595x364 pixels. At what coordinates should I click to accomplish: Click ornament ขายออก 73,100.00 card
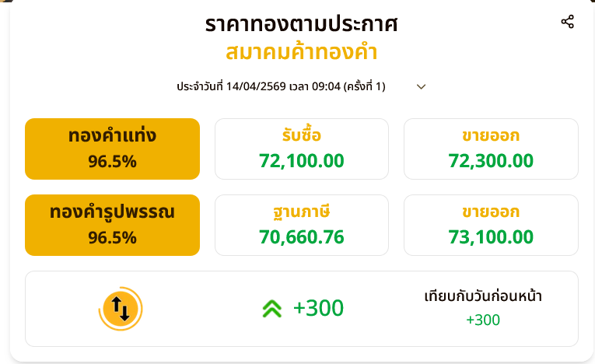(x=491, y=225)
